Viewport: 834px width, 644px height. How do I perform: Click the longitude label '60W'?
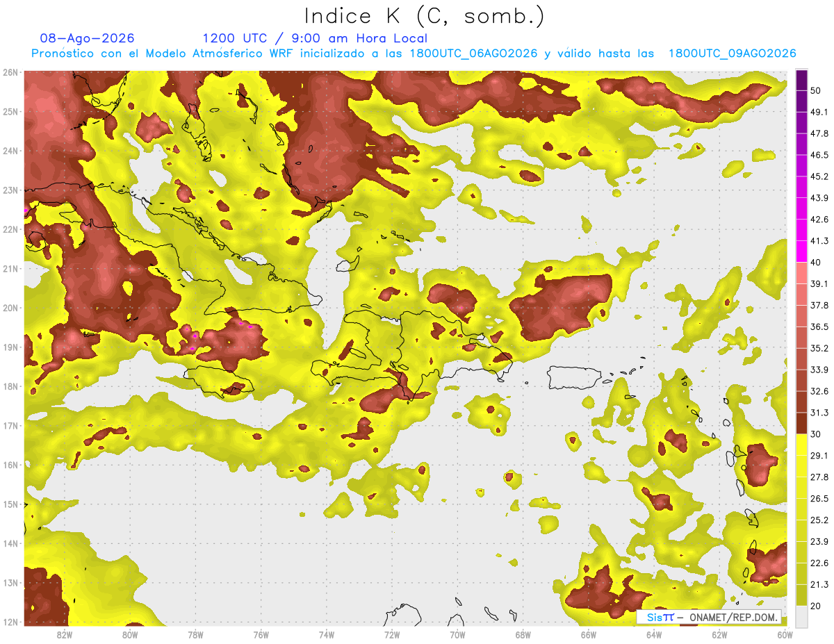(x=785, y=635)
